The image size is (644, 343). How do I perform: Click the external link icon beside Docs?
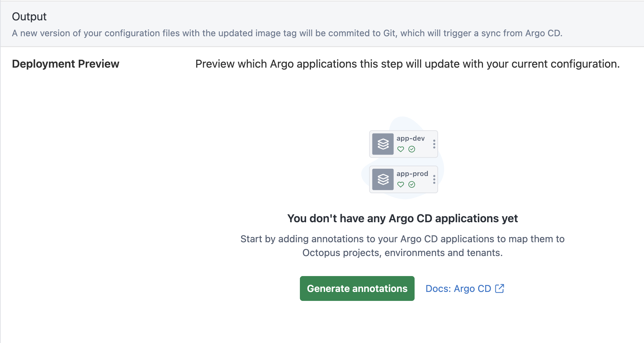click(500, 288)
